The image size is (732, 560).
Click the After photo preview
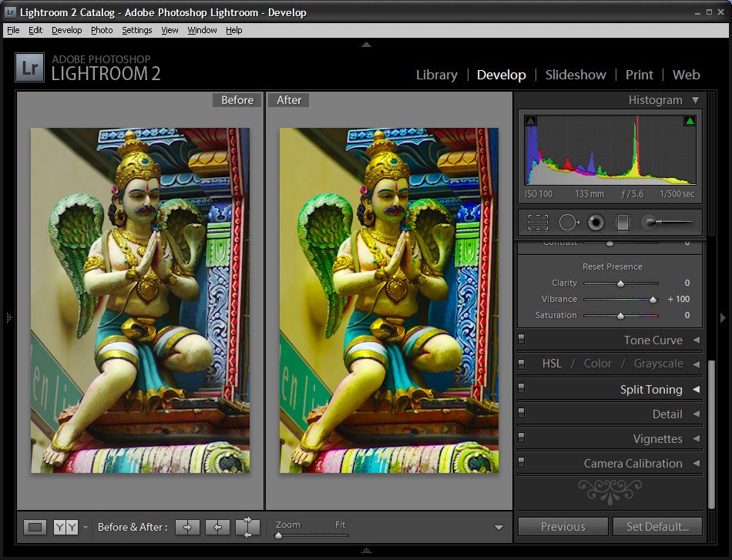tap(389, 300)
